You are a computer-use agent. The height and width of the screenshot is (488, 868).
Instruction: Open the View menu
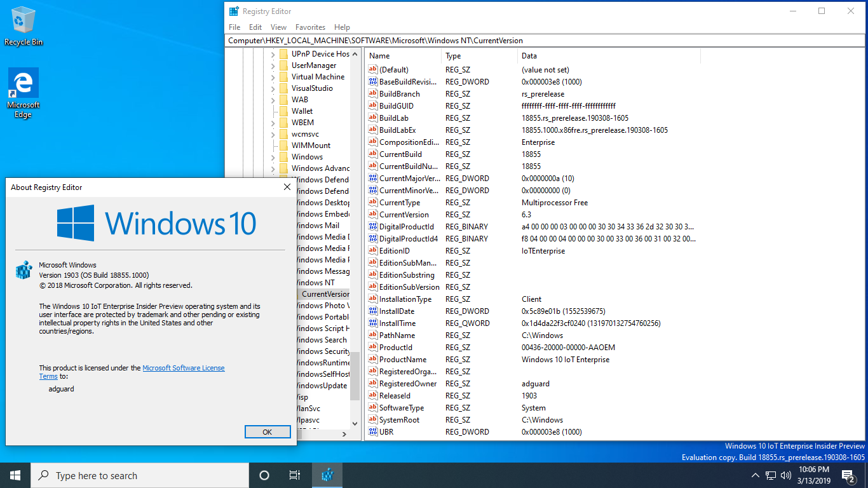[x=278, y=27]
